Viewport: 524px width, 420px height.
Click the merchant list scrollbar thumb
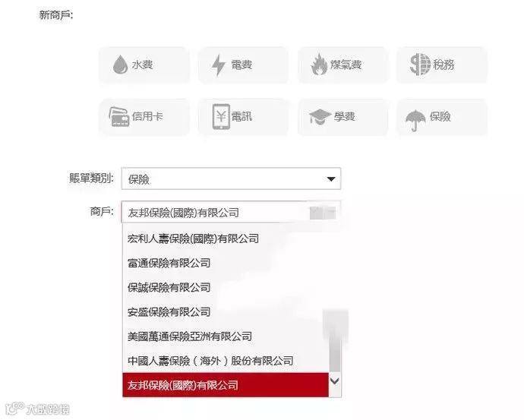pyautogui.click(x=335, y=341)
